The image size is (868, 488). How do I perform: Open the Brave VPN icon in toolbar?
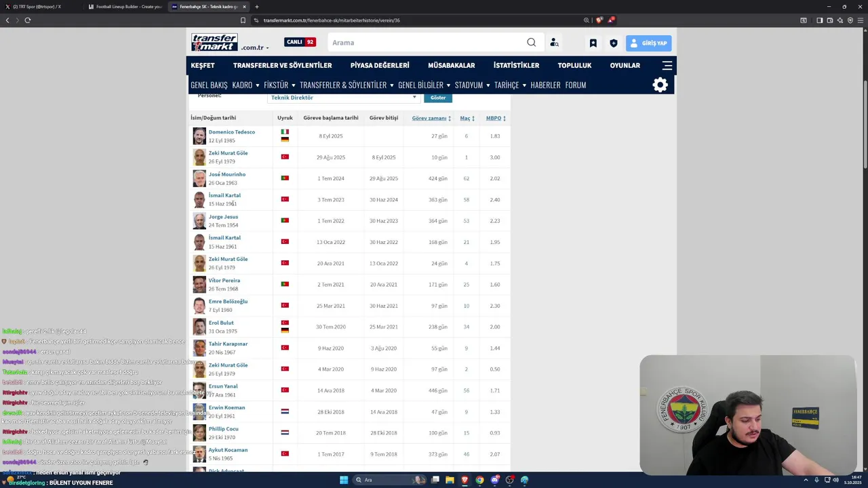tap(850, 20)
